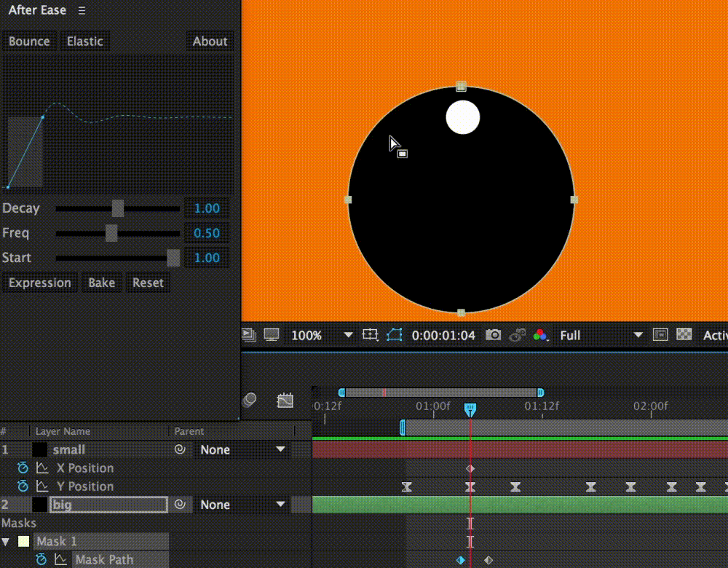Click the monitor icon in the viewer toolbar

click(x=272, y=335)
